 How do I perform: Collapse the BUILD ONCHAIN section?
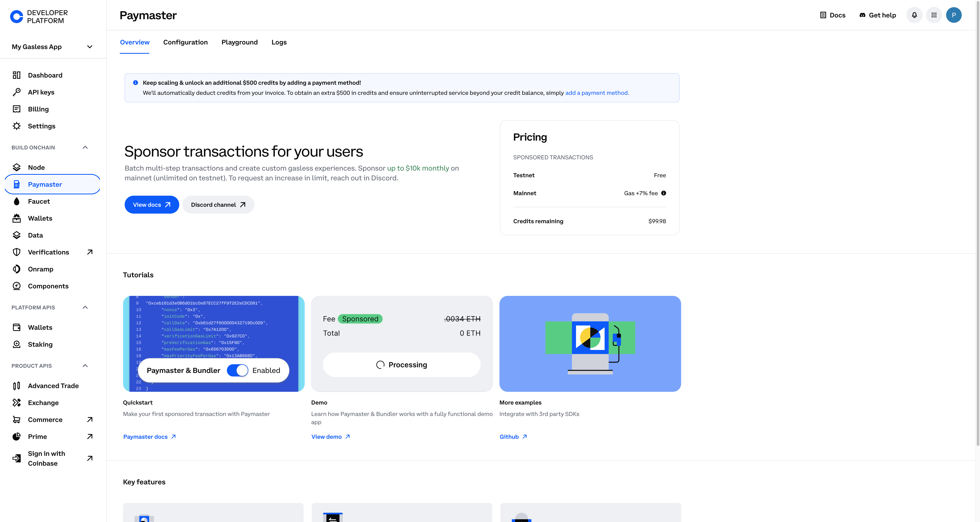tap(85, 147)
